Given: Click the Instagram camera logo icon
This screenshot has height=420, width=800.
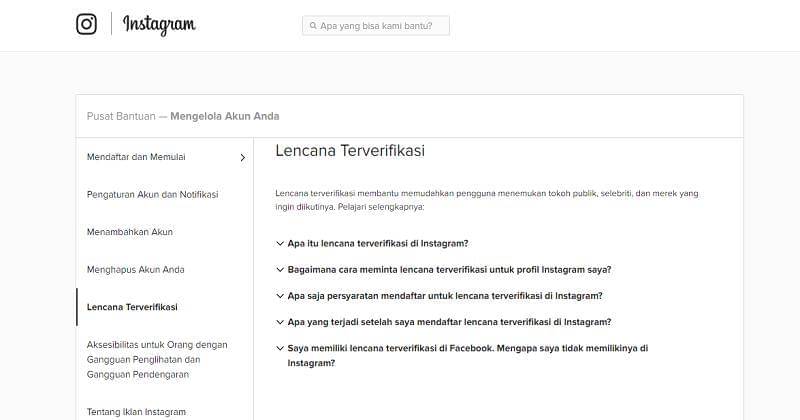Looking at the screenshot, I should point(87,24).
